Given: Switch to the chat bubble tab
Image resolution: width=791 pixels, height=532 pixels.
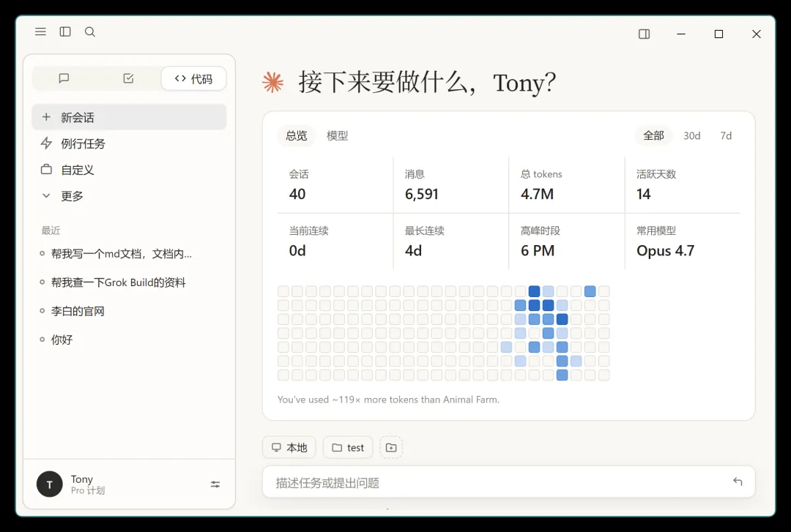Looking at the screenshot, I should tap(64, 78).
